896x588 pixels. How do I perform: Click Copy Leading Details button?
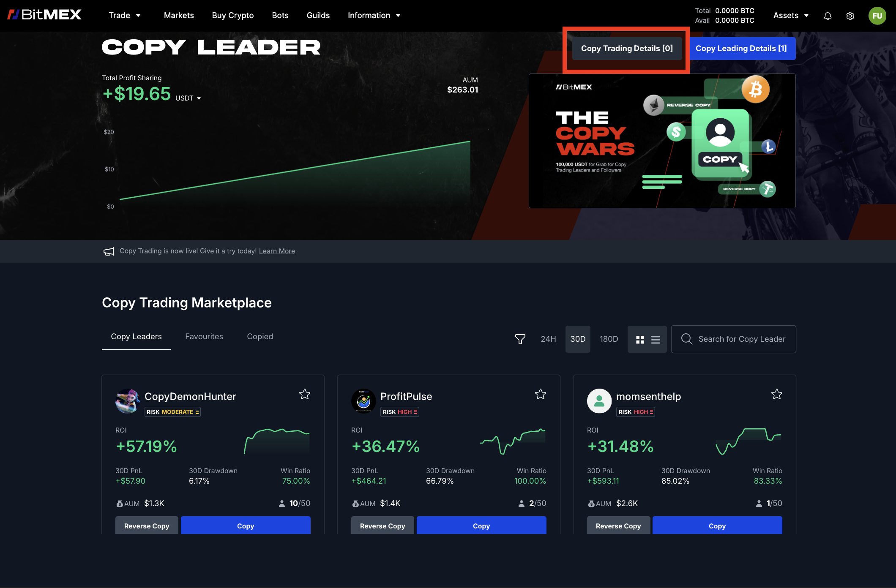point(742,49)
